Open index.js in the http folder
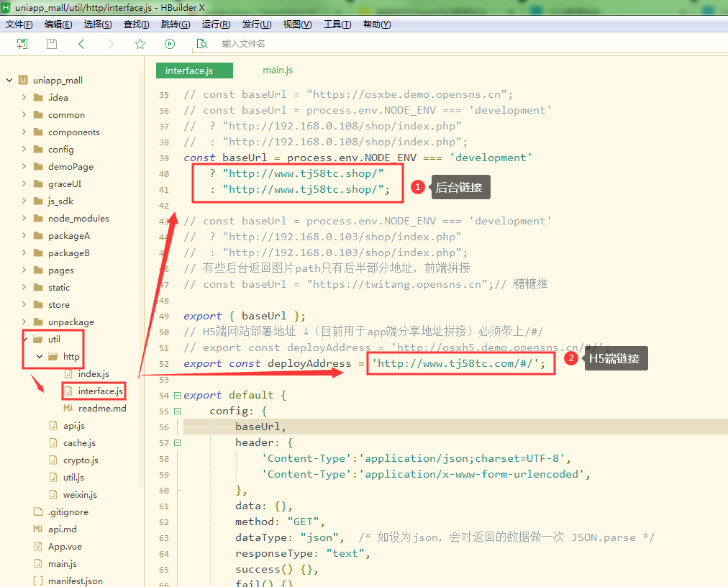 click(94, 374)
